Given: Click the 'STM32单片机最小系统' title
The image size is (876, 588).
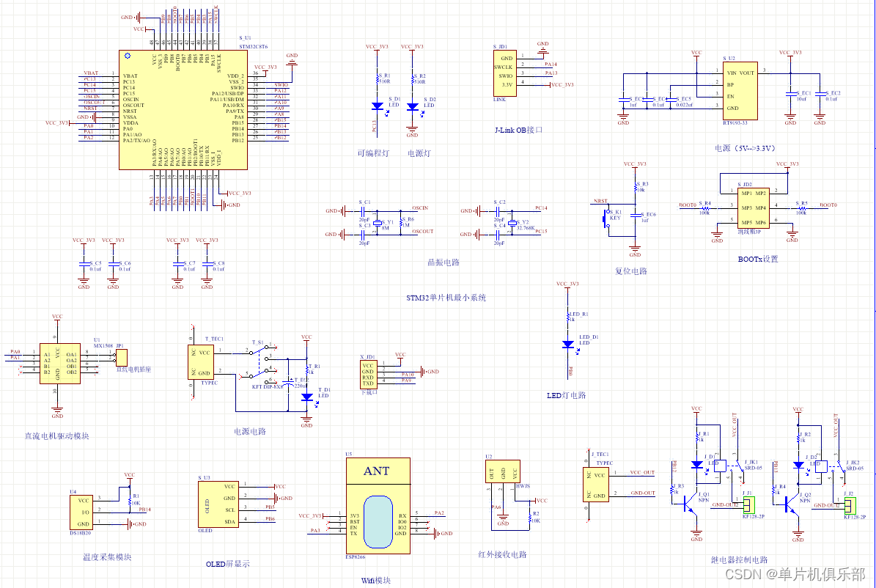Looking at the screenshot, I should pos(446,298).
